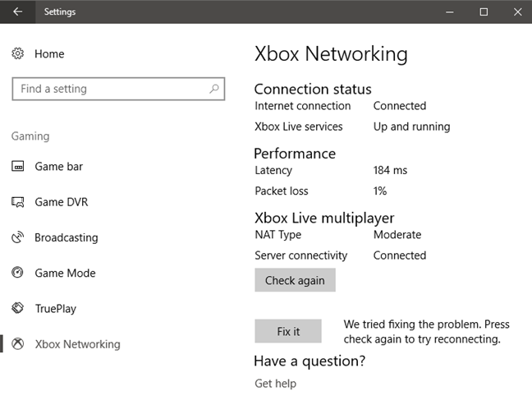Click Connected next to Server connectivity
The width and height of the screenshot is (532, 414).
click(400, 255)
